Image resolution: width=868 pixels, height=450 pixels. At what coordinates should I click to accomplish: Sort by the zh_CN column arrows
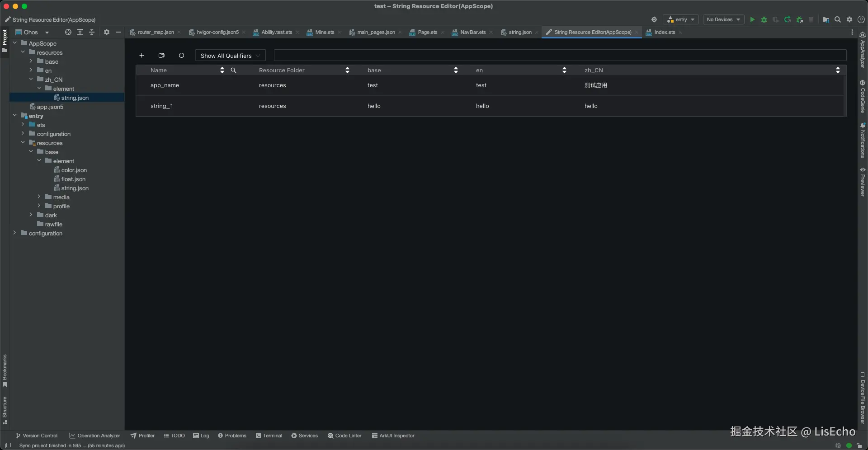point(838,70)
